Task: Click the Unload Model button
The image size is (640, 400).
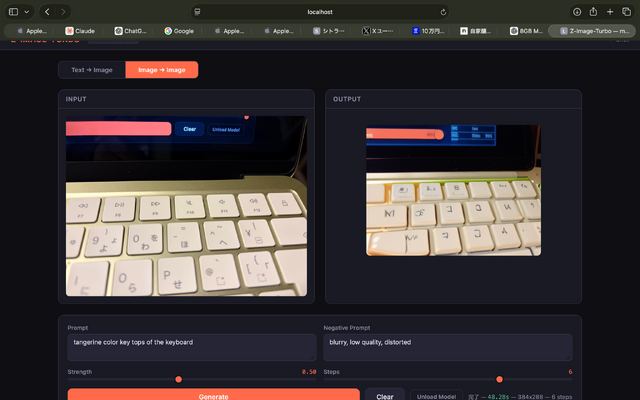Action: tap(438, 396)
